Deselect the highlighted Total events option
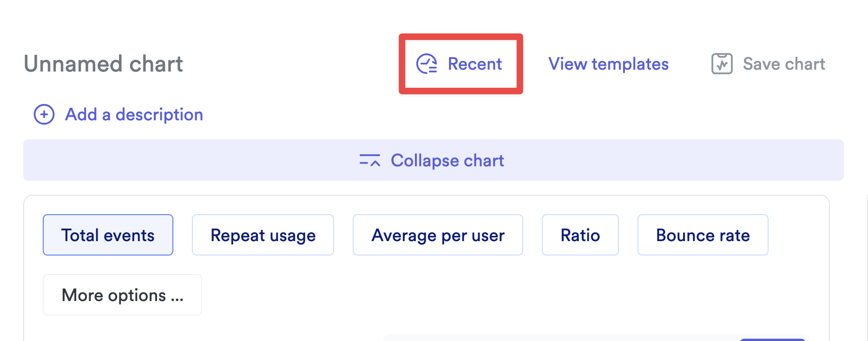The width and height of the screenshot is (868, 341). pyautogui.click(x=108, y=235)
